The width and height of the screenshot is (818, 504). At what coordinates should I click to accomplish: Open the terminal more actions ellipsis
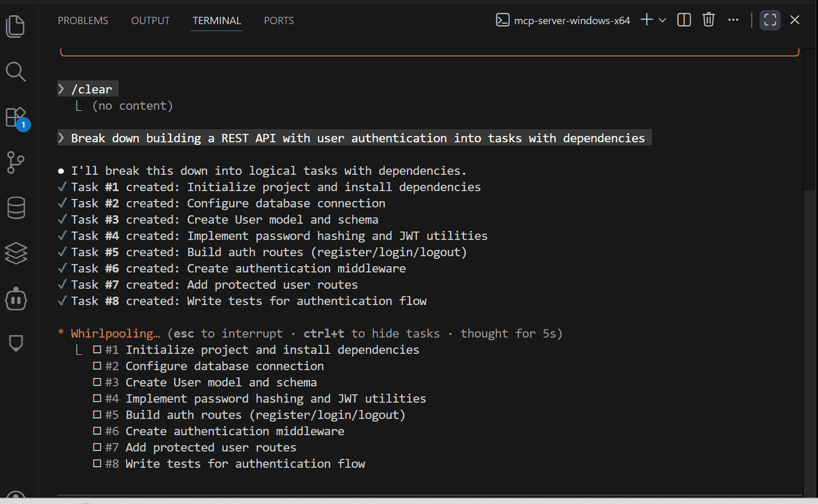pyautogui.click(x=733, y=20)
